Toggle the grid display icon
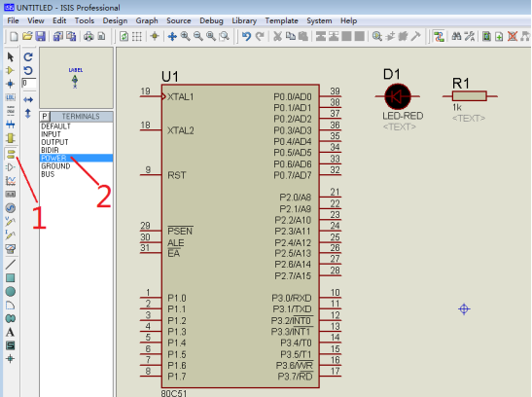Image resolution: width=532 pixels, height=397 pixels. point(137,36)
